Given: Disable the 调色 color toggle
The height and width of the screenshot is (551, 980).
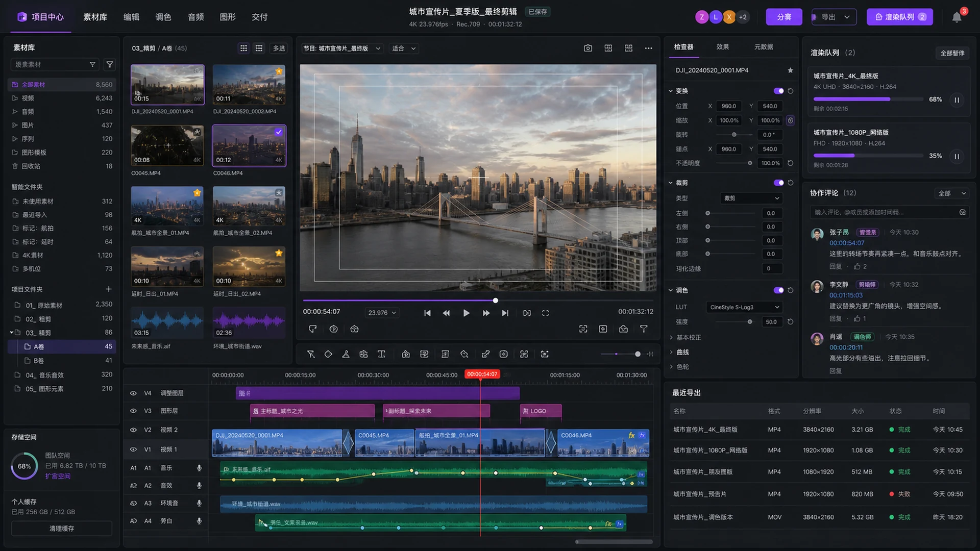Looking at the screenshot, I should [778, 290].
